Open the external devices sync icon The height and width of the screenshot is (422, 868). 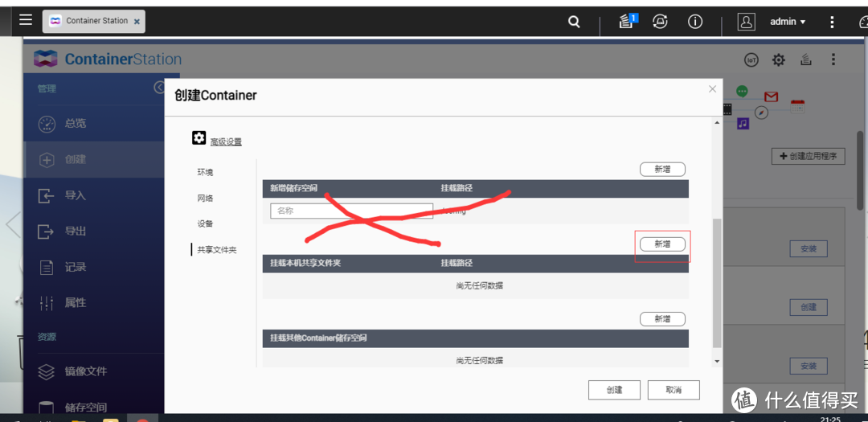coord(660,21)
